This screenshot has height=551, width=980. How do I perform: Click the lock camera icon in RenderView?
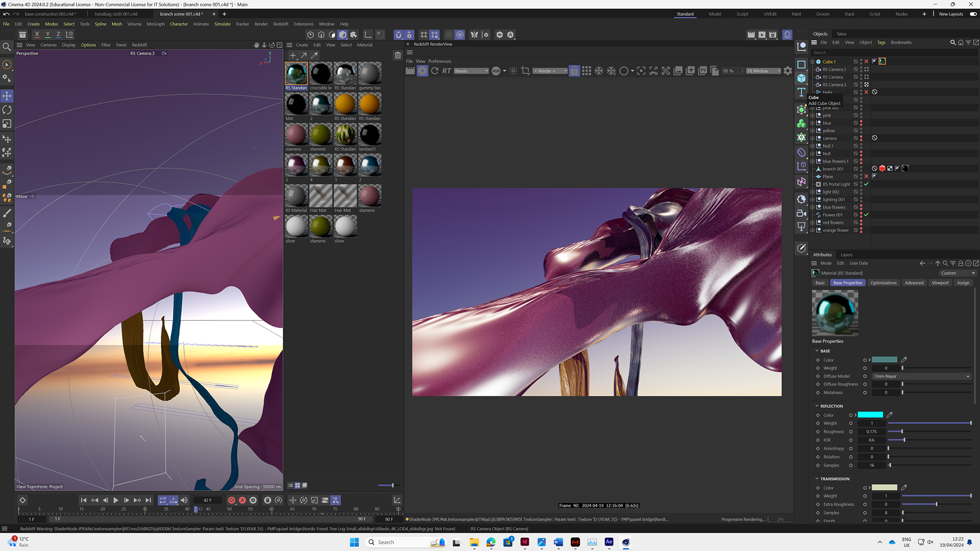coord(574,71)
